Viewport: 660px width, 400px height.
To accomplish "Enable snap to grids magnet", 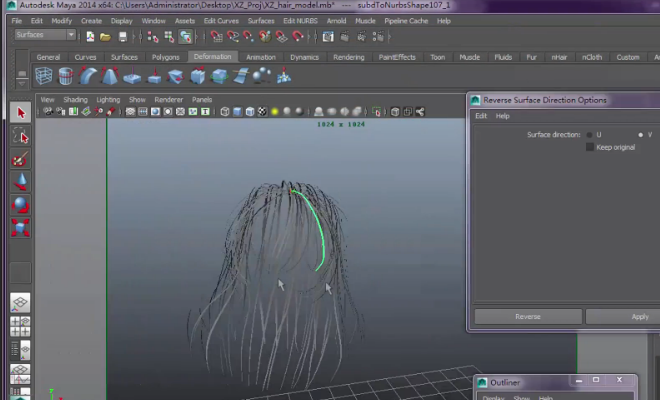I will pyautogui.click(x=216, y=37).
